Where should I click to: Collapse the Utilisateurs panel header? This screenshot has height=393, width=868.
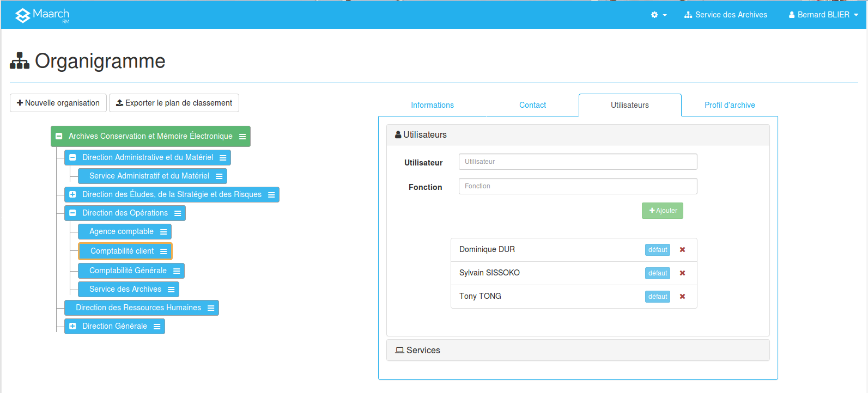[x=578, y=134]
